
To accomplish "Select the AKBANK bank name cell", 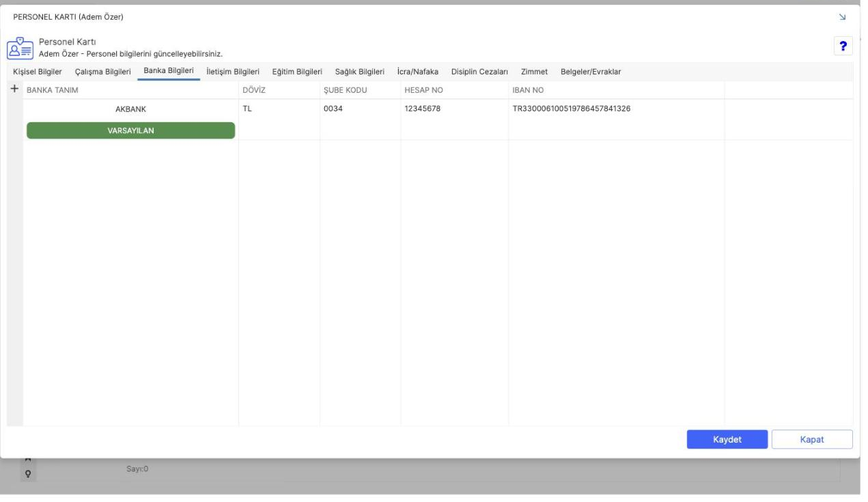I will tap(130, 109).
